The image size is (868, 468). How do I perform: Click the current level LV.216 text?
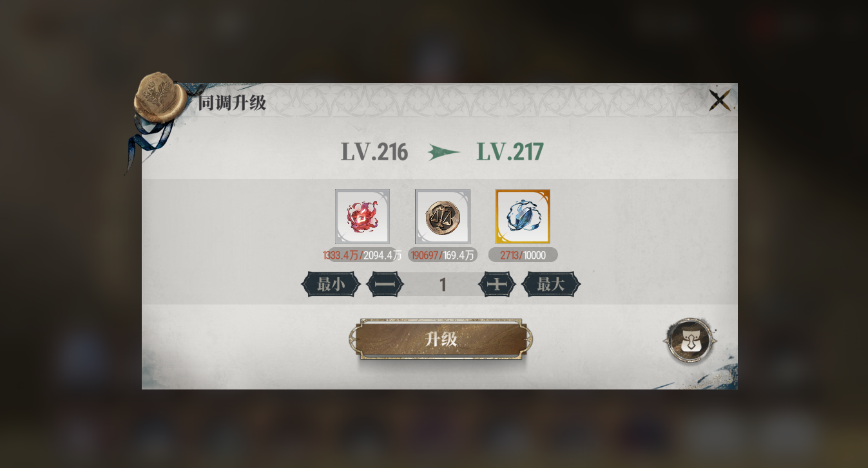(x=374, y=152)
